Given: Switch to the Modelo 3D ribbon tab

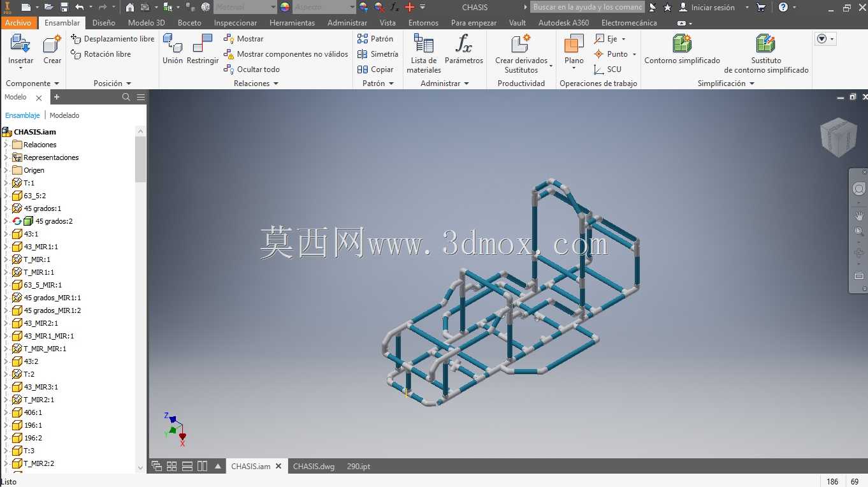Looking at the screenshot, I should point(147,22).
